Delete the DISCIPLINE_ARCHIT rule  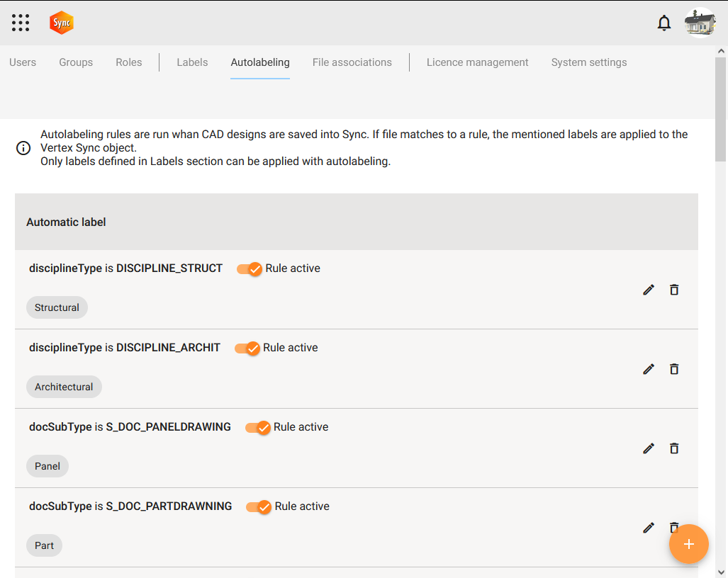(x=674, y=369)
